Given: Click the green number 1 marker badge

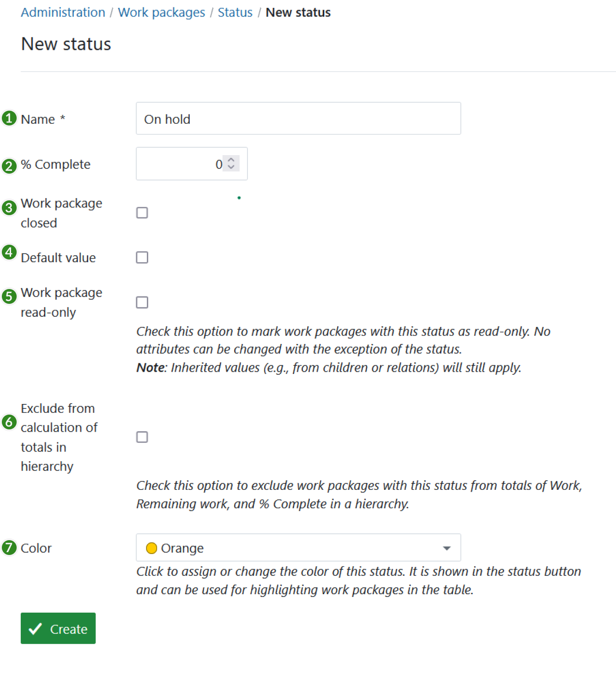Looking at the screenshot, I should 9,118.
